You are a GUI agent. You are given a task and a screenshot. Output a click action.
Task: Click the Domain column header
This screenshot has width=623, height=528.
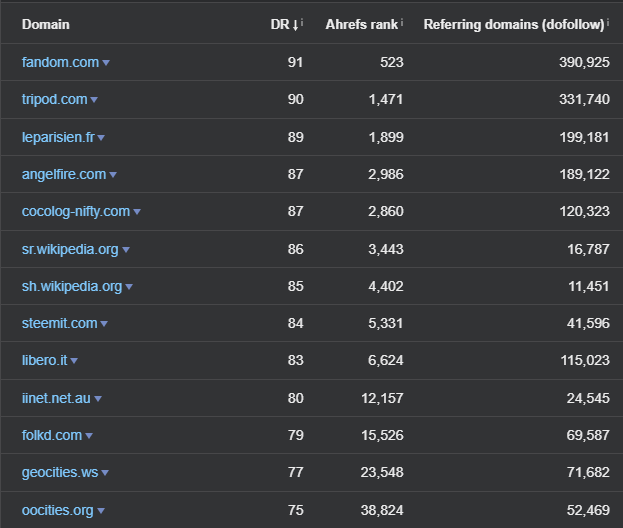[x=46, y=24]
